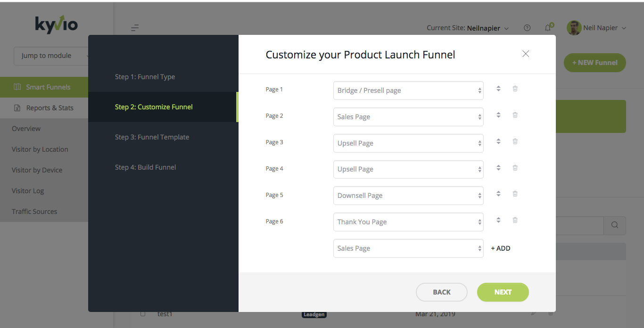This screenshot has height=328, width=644.
Task: Open the Page 4 Upsell Page dropdown
Action: tap(408, 169)
